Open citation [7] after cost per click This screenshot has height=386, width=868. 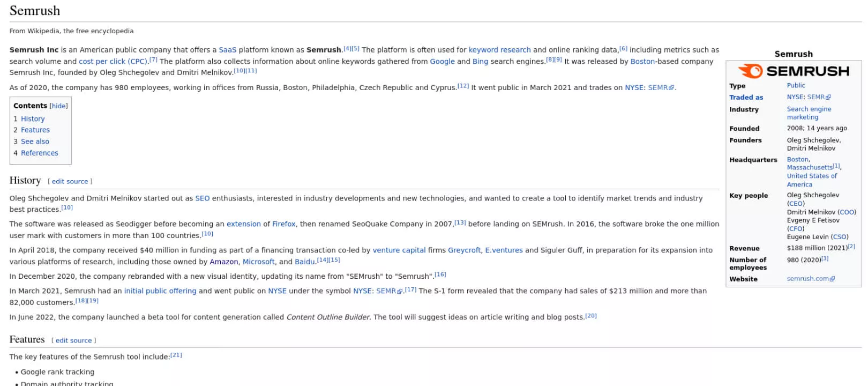(153, 60)
